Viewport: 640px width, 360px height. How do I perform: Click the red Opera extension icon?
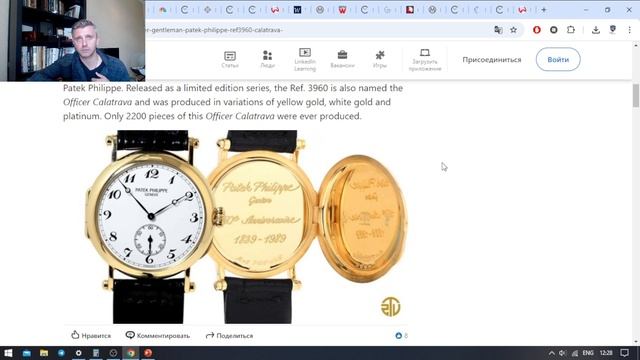tap(537, 30)
